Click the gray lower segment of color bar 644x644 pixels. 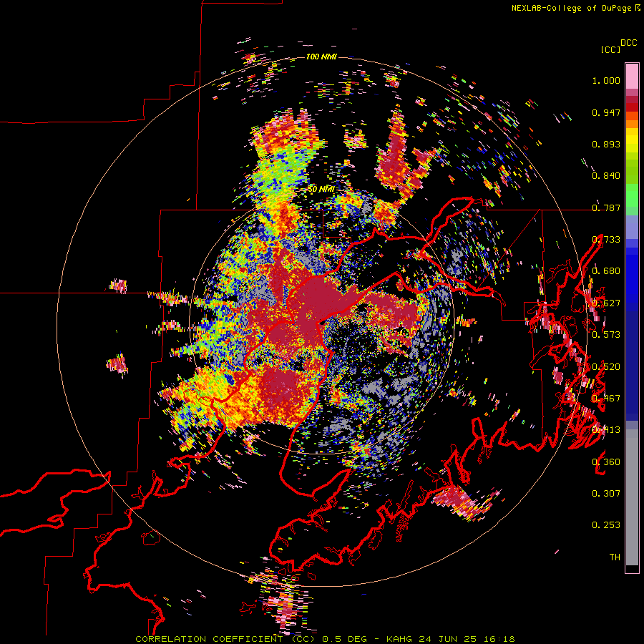point(632,497)
